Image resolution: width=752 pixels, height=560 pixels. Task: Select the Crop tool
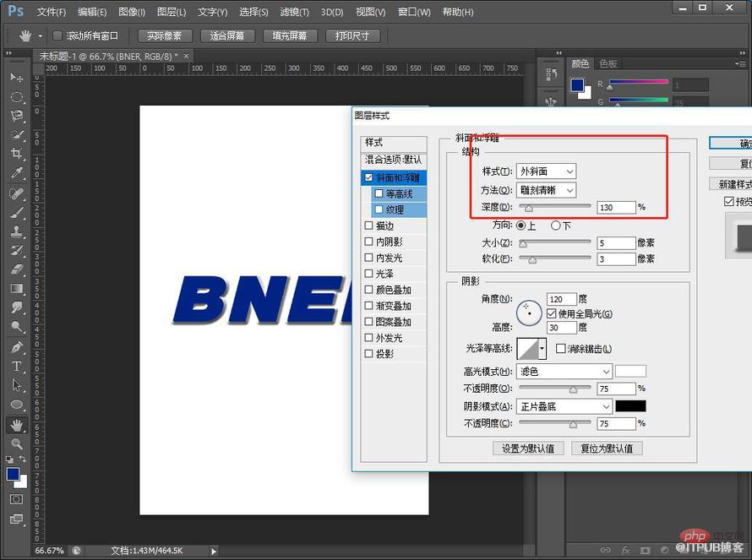point(17,154)
